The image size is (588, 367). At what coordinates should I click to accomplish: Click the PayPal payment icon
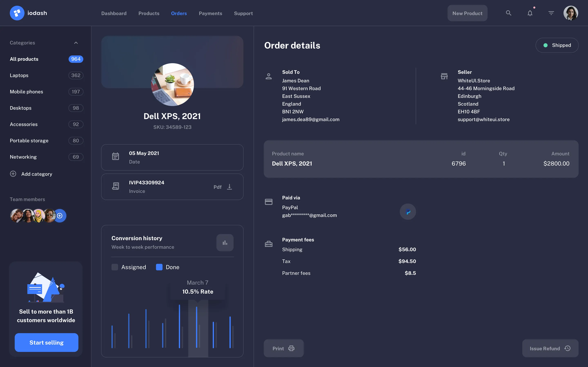tap(408, 211)
